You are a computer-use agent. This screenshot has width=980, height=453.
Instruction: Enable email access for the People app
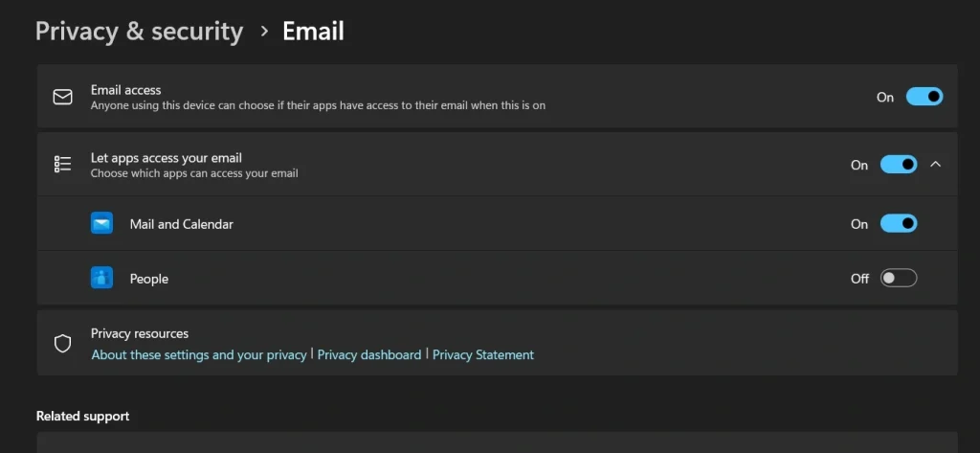pyautogui.click(x=898, y=279)
